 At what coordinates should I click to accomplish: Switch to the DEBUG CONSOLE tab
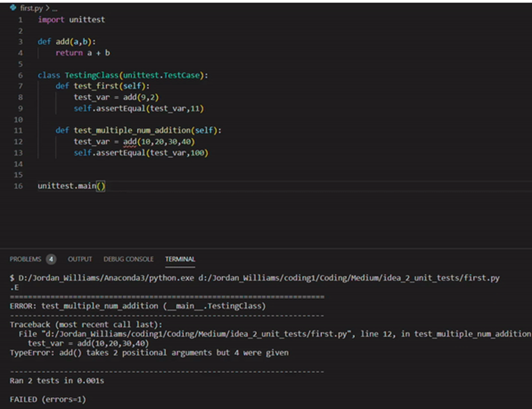coord(129,260)
